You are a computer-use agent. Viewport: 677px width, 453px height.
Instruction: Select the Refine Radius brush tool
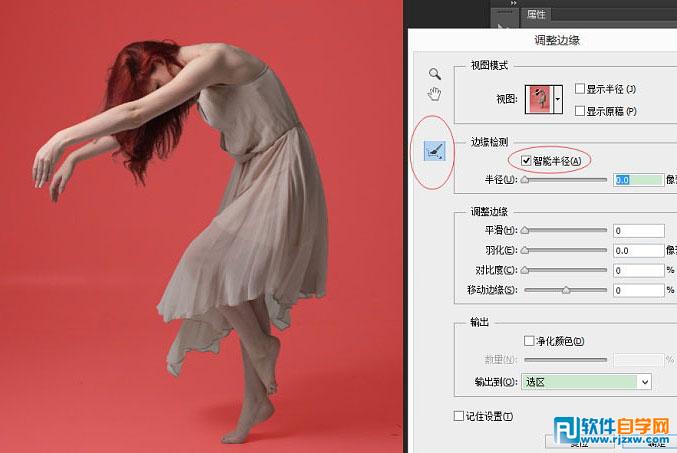coord(434,151)
